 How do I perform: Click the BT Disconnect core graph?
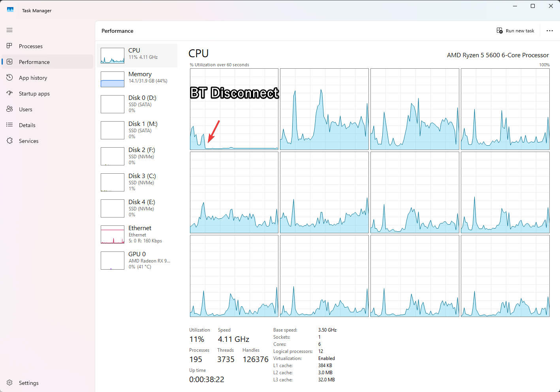coord(234,109)
